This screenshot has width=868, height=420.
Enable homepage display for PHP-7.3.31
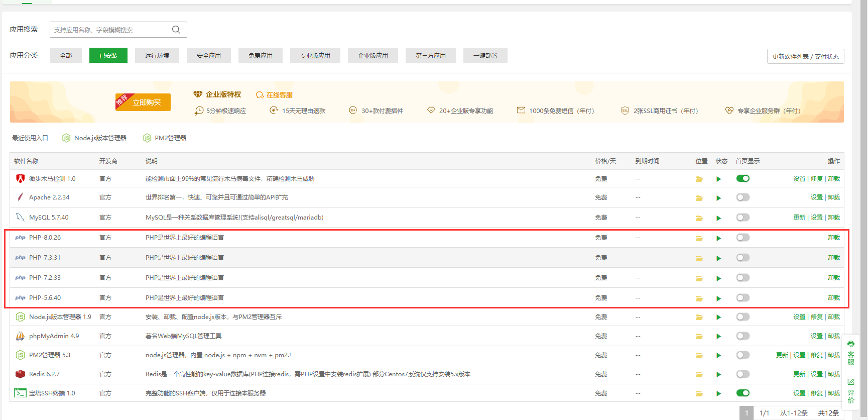coord(743,258)
